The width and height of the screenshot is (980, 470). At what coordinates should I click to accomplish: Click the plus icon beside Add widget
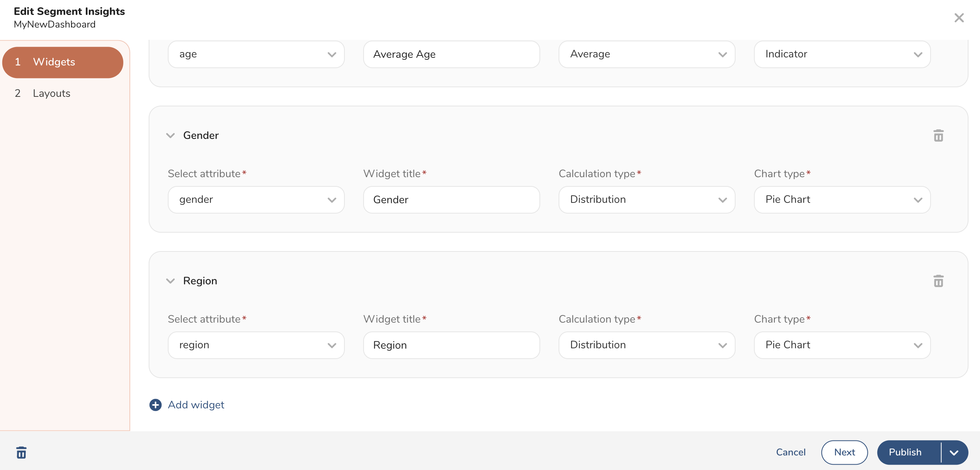point(156,405)
